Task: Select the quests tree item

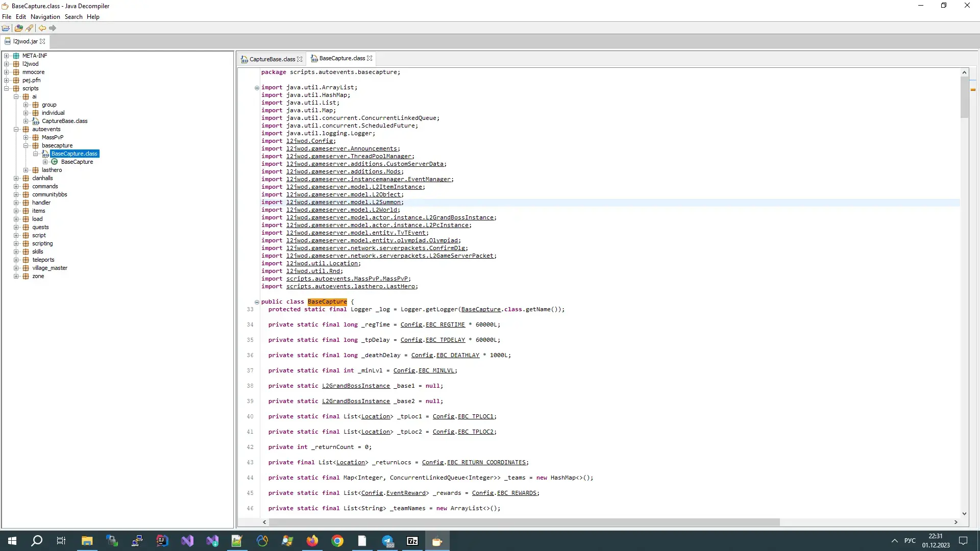Action: point(40,227)
